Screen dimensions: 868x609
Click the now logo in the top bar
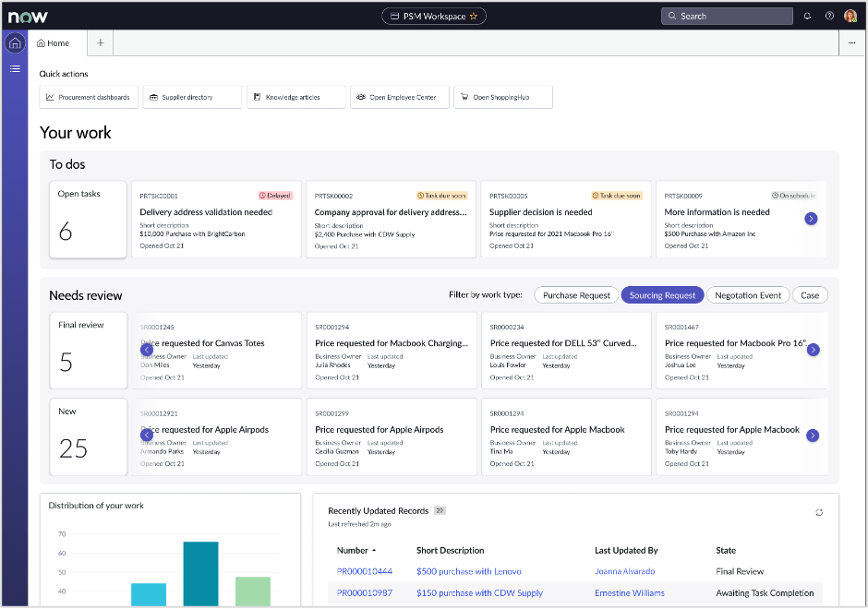click(28, 16)
